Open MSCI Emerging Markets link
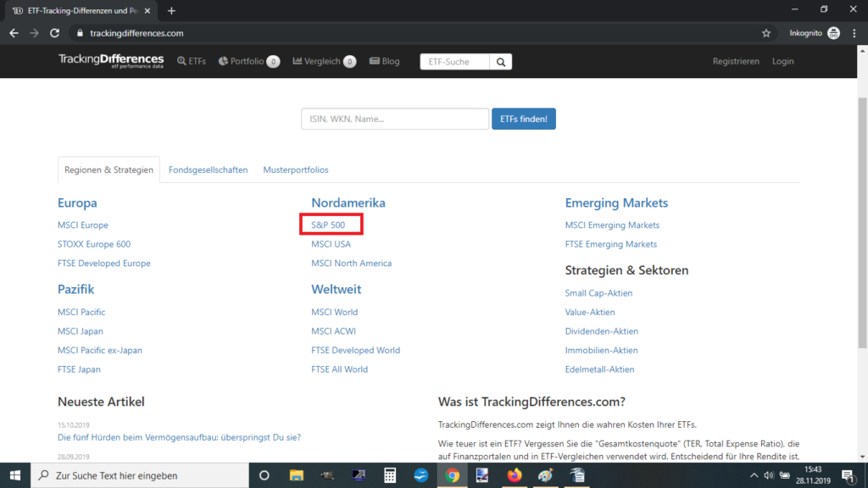Viewport: 868px width, 488px height. point(612,225)
